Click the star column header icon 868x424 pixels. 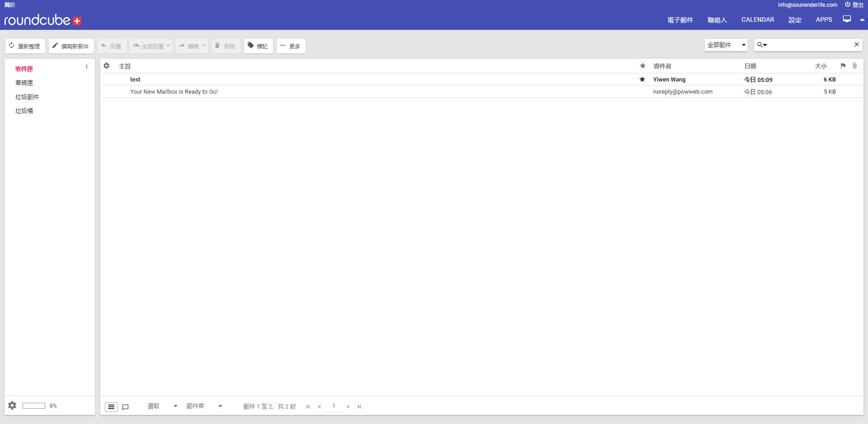642,66
